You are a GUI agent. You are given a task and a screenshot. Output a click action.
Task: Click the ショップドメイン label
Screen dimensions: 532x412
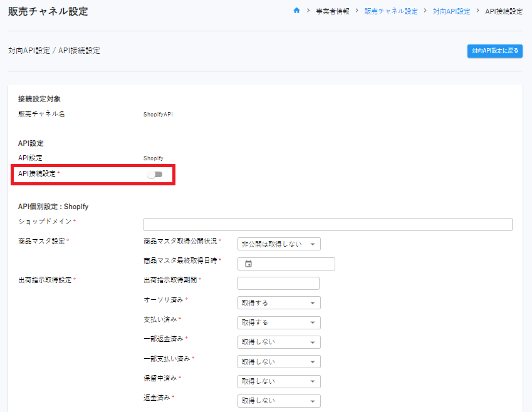coord(44,222)
